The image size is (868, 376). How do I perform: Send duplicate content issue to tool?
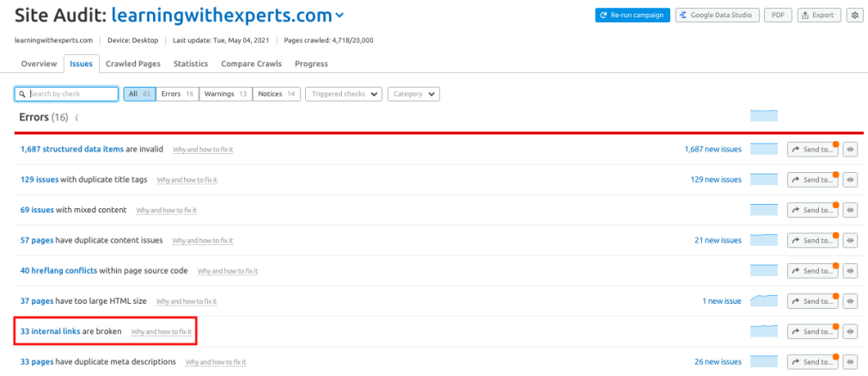point(813,240)
